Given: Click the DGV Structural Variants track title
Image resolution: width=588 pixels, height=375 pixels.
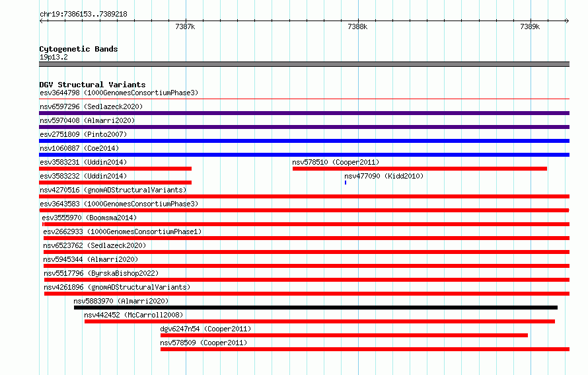Looking at the screenshot, I should pyautogui.click(x=92, y=85).
